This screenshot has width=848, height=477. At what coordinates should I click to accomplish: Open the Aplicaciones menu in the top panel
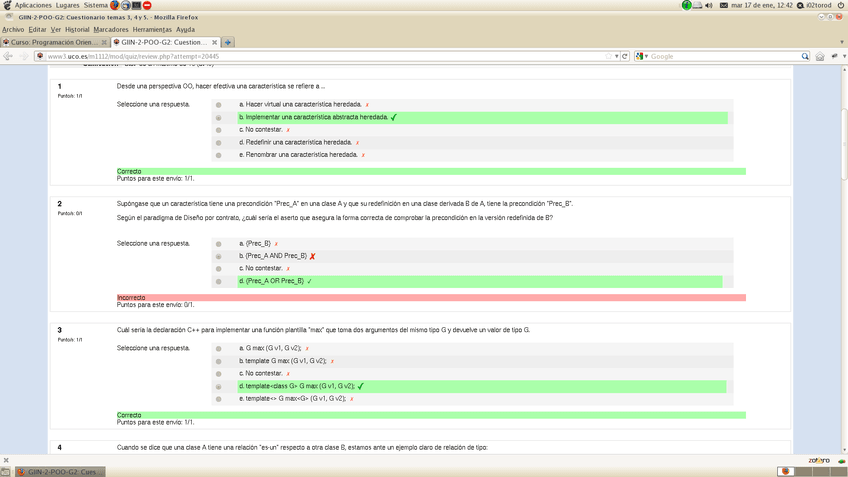point(32,5)
